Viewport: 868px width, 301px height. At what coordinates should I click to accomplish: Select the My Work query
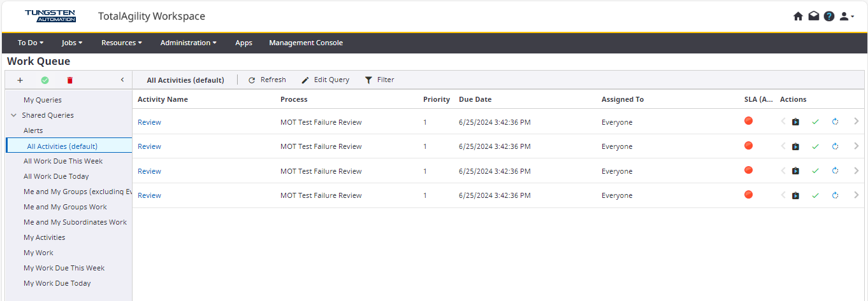pos(38,253)
